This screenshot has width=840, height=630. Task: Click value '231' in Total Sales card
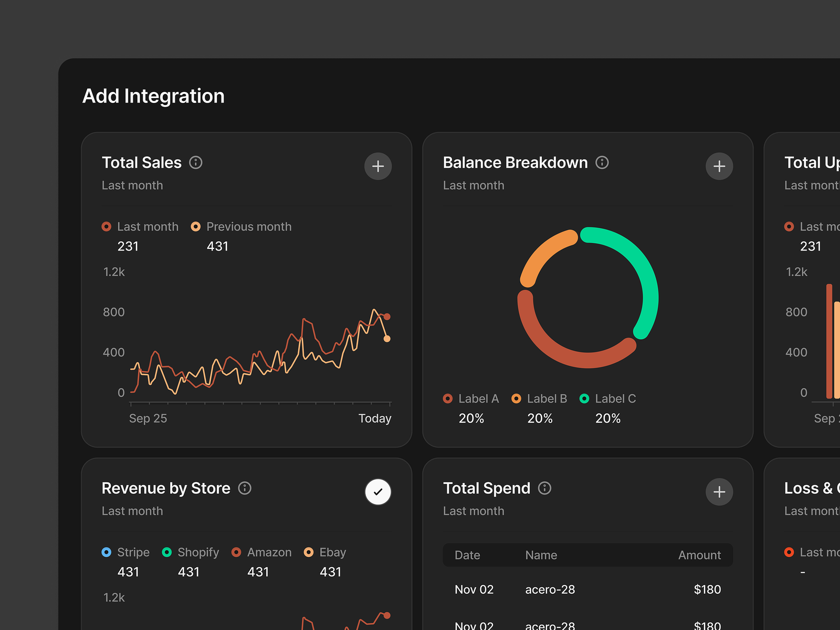click(128, 246)
